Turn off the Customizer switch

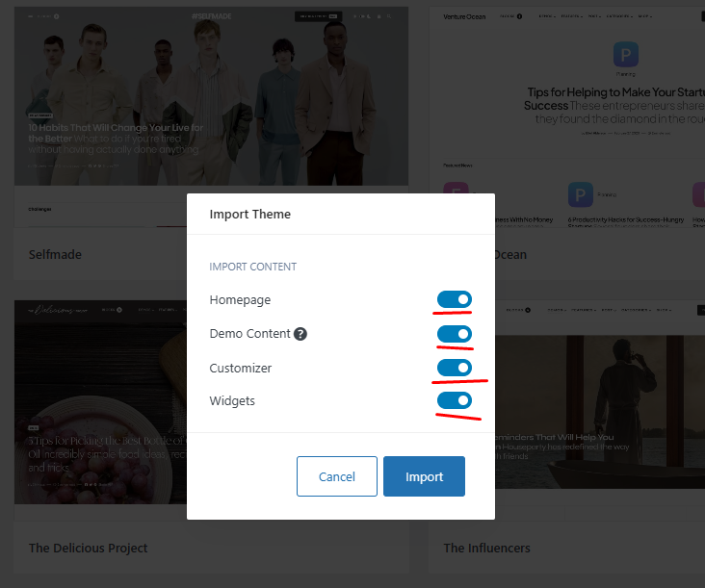coord(455,368)
